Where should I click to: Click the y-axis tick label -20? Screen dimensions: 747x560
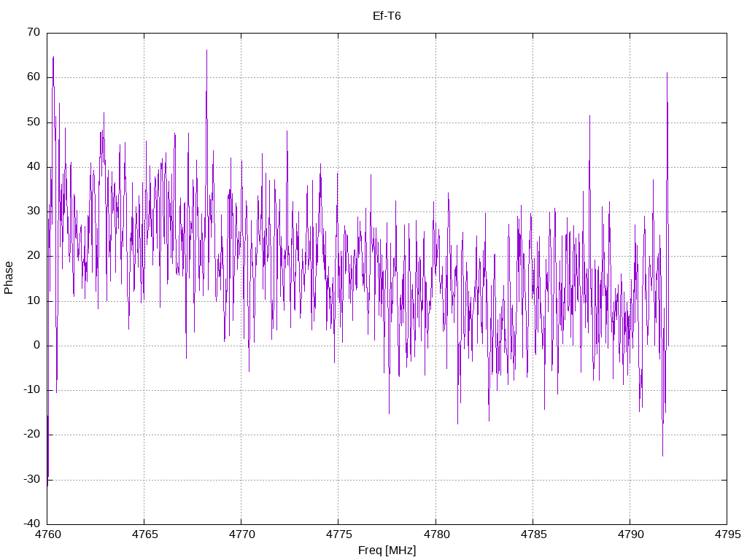tap(32, 435)
